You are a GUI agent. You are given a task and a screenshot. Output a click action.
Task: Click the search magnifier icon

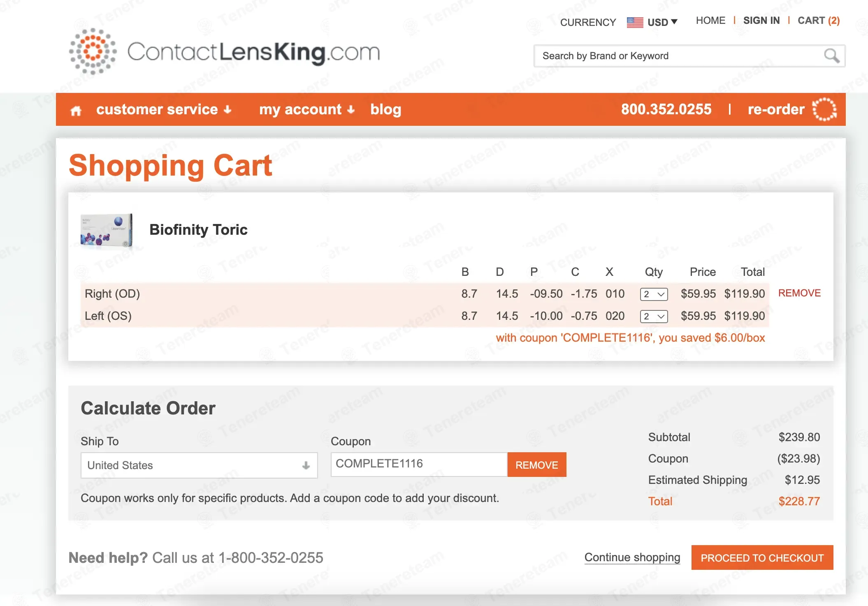[832, 56]
